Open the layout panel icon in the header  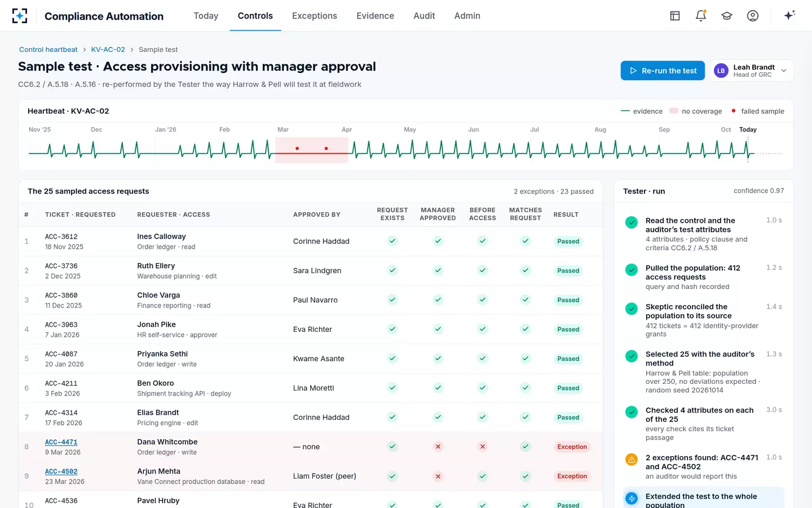pyautogui.click(x=675, y=16)
